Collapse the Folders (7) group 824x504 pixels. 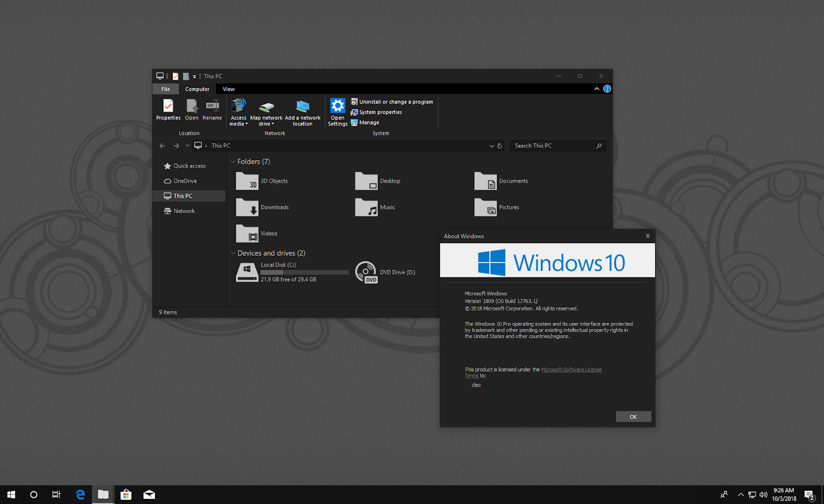click(233, 162)
